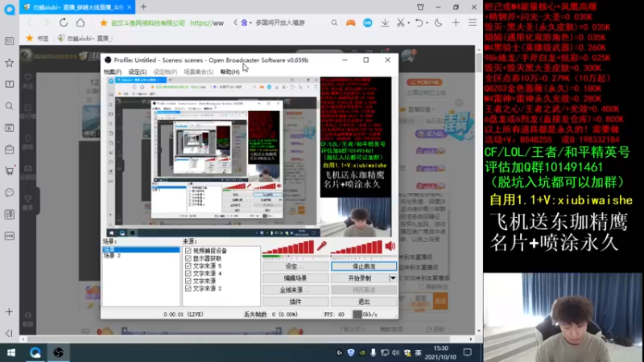Screen dimensions: 644x362
Task: Toggle the plain 文字来源 source checkbox
Action: click(x=188, y=281)
